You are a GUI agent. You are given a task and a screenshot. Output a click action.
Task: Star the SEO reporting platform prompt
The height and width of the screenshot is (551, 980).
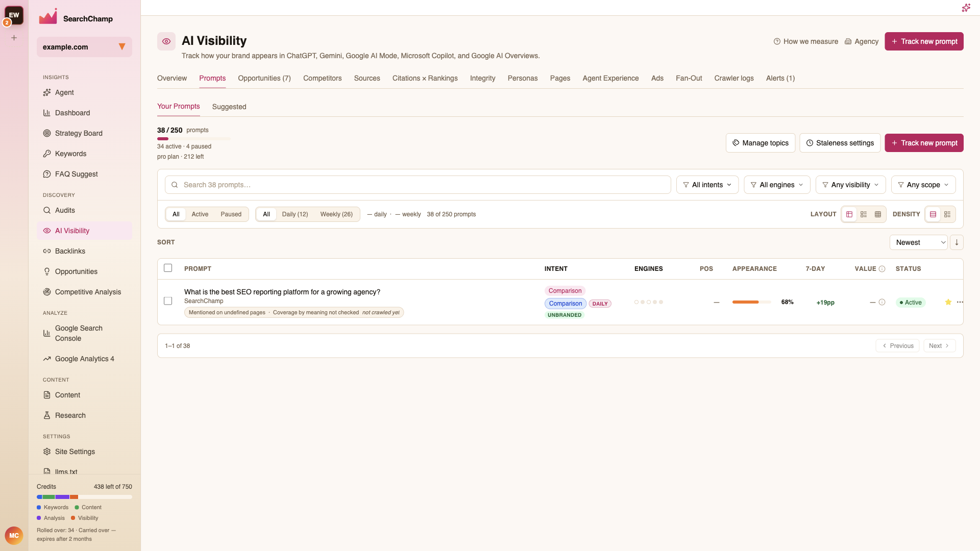948,302
